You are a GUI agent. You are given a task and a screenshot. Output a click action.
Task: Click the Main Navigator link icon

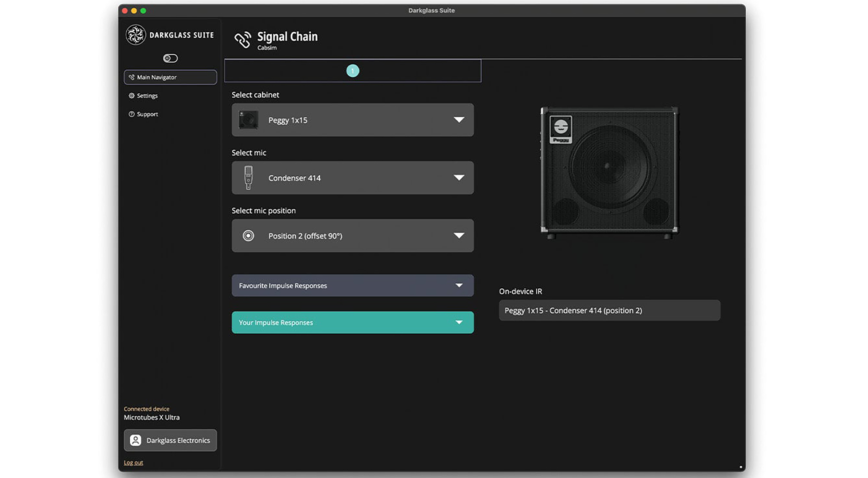click(132, 77)
